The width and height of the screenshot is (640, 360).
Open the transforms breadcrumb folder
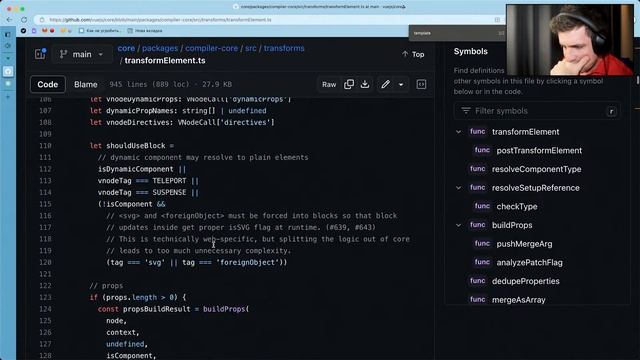pos(284,48)
